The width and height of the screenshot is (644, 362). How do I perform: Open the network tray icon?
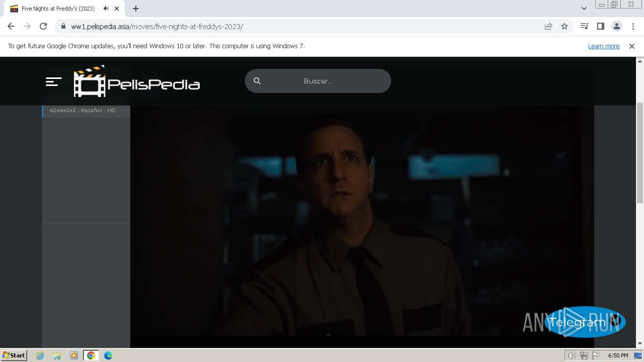[584, 355]
